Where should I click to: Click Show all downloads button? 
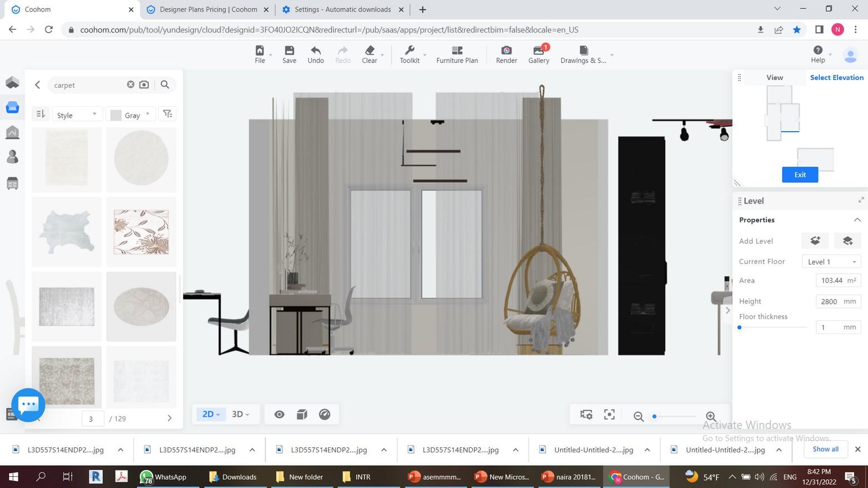[x=825, y=449]
